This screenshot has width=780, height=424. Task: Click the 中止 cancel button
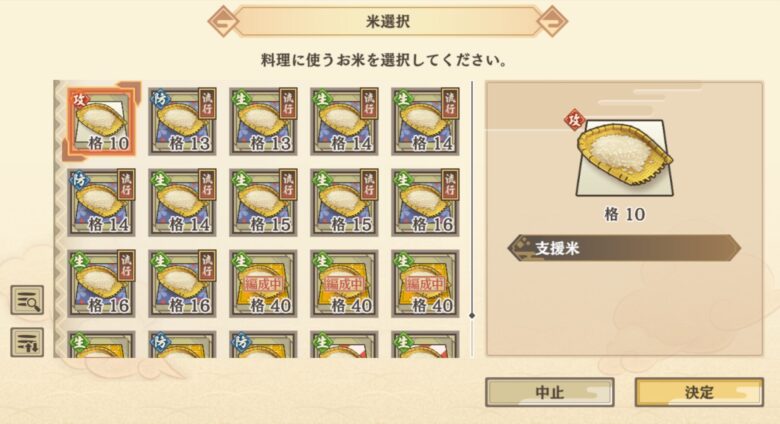[x=550, y=392]
